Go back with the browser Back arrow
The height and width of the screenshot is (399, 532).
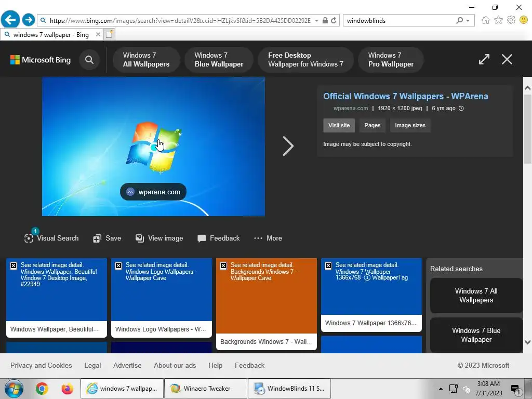click(10, 20)
